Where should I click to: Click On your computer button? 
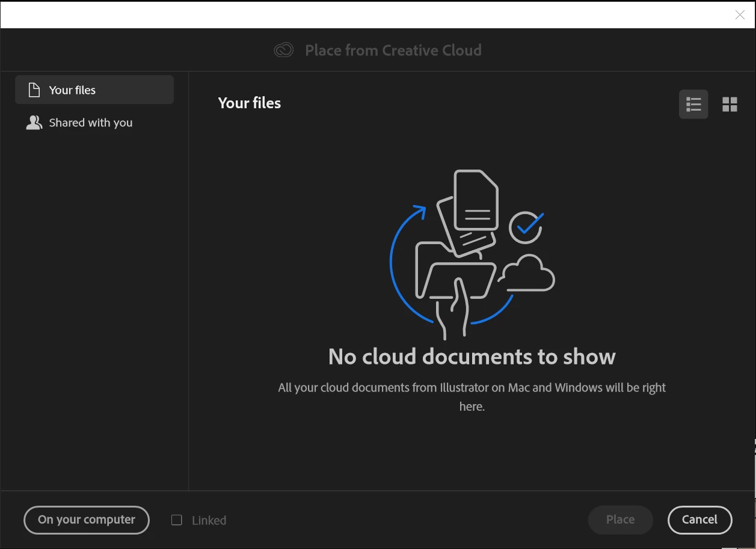(x=87, y=520)
